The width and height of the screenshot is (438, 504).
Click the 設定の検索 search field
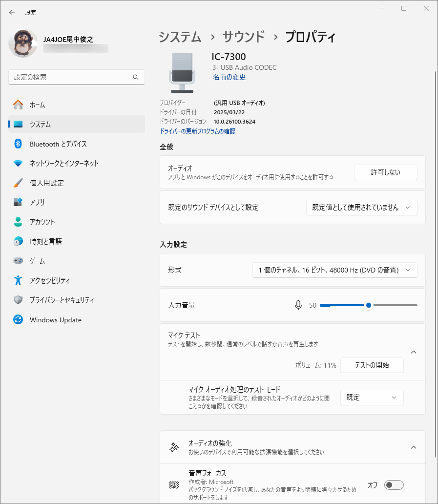77,77
